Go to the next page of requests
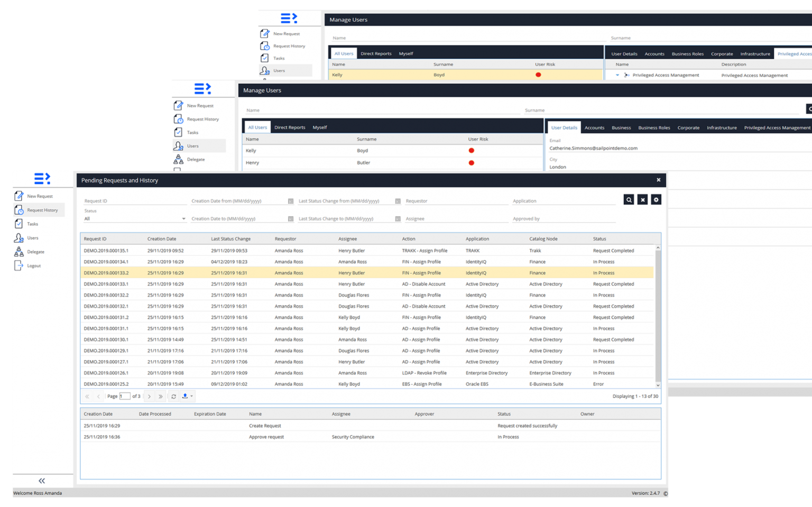 150,396
